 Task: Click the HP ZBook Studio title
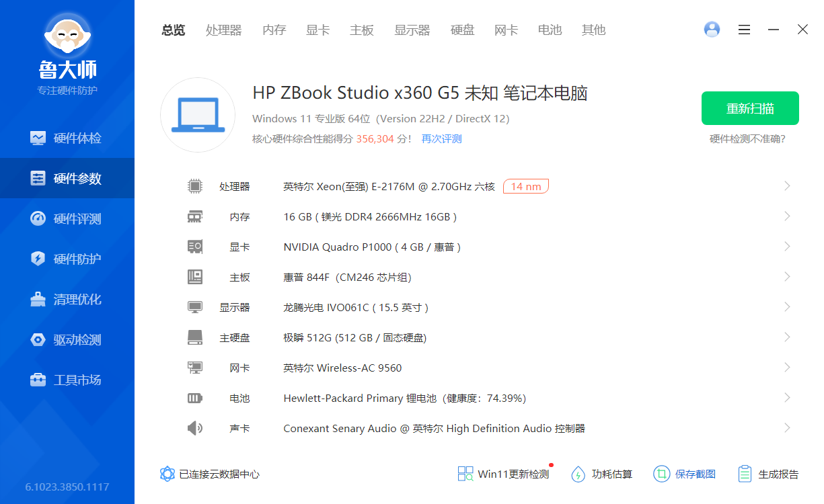point(420,93)
